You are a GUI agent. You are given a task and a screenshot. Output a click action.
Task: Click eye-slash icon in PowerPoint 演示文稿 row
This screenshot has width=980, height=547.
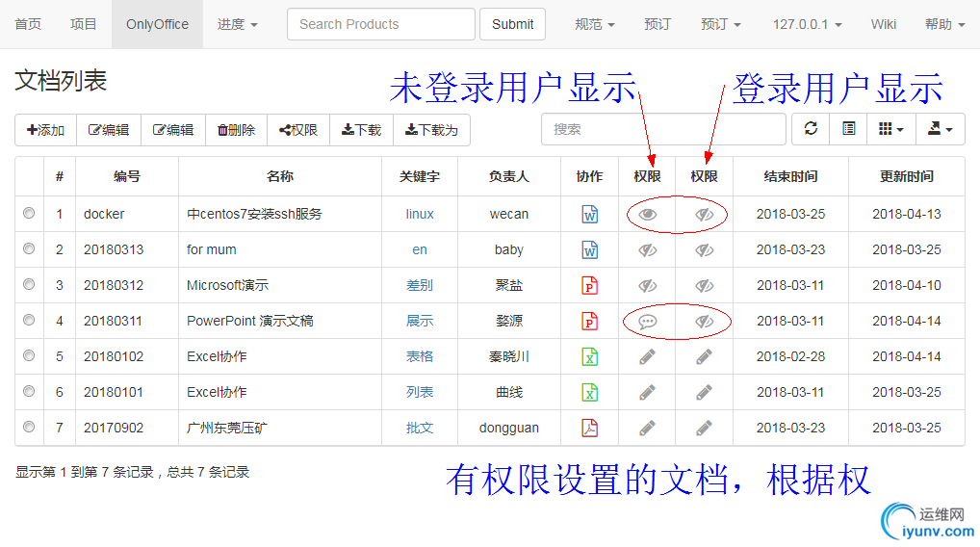[x=705, y=322]
